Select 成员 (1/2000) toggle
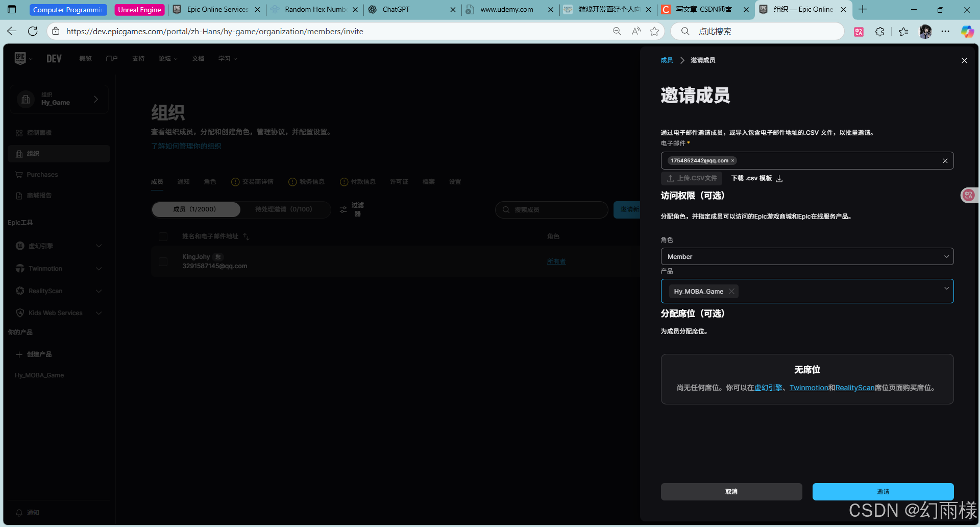The image size is (980, 527). point(195,209)
